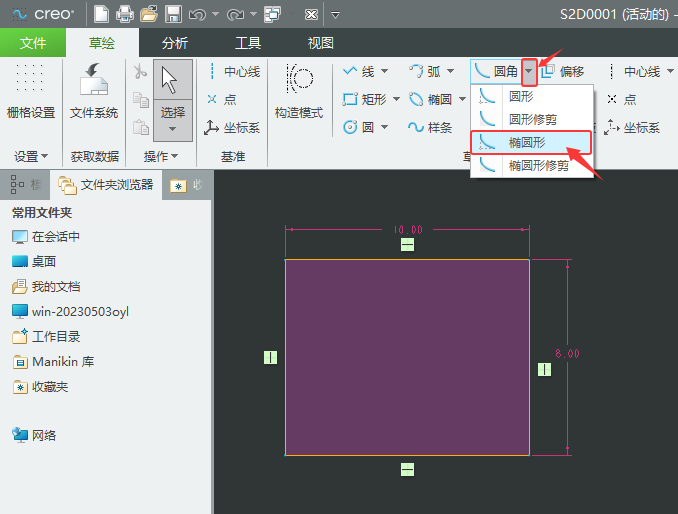The width and height of the screenshot is (678, 514).
Task: Click the 圆角 fillet tool button
Action: [x=496, y=71]
